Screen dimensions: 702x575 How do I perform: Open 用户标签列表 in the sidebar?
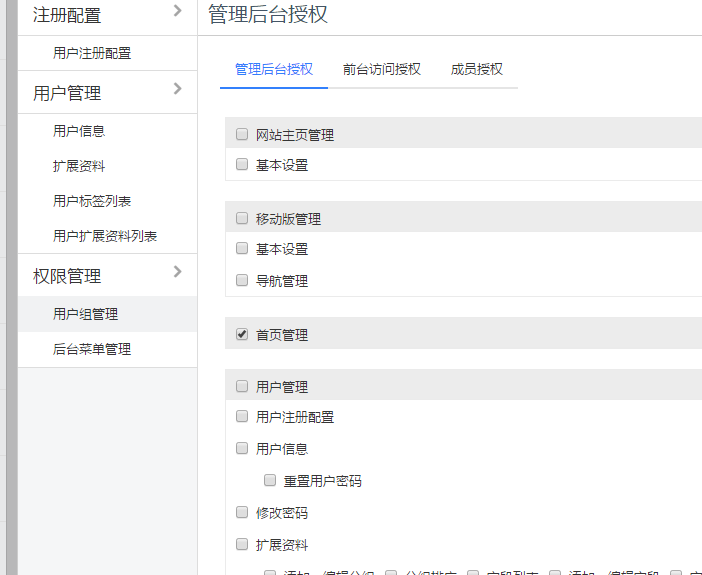[92, 201]
